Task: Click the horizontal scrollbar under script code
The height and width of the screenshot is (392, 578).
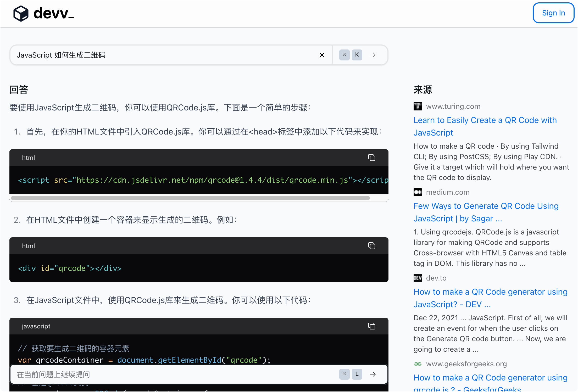Action: (190, 198)
